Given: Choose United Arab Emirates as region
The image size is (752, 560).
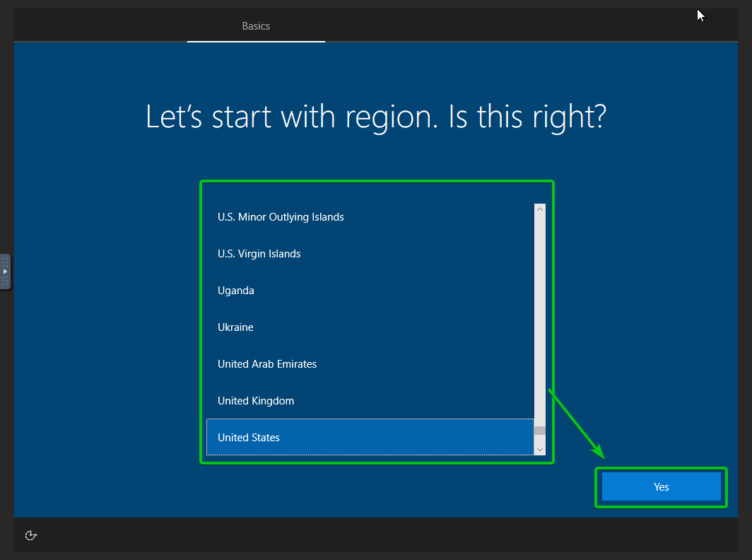Looking at the screenshot, I should click(x=370, y=363).
